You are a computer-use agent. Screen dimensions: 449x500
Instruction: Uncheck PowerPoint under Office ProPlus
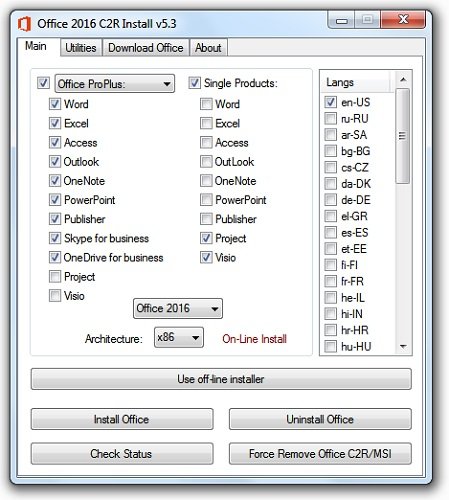coord(55,200)
